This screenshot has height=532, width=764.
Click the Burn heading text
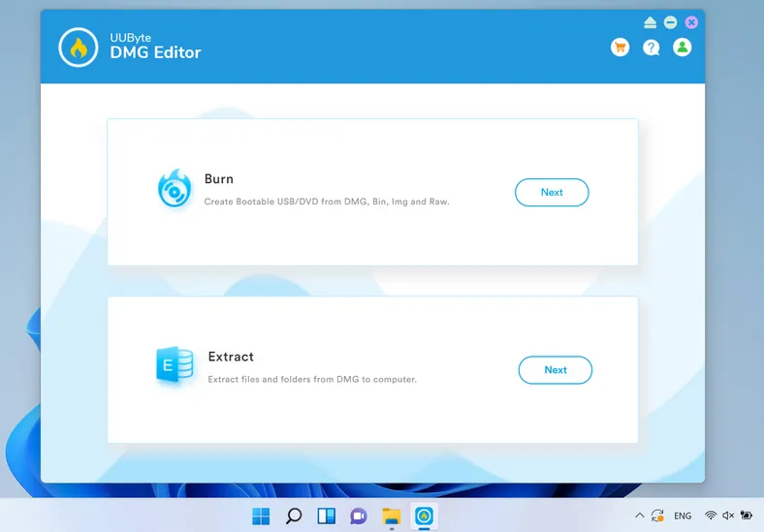(219, 179)
